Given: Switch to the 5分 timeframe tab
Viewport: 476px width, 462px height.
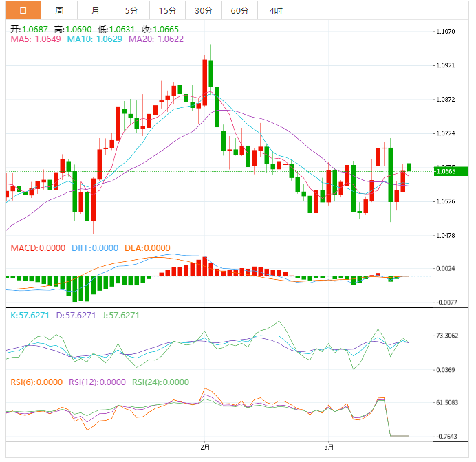Looking at the screenshot, I should [x=131, y=10].
